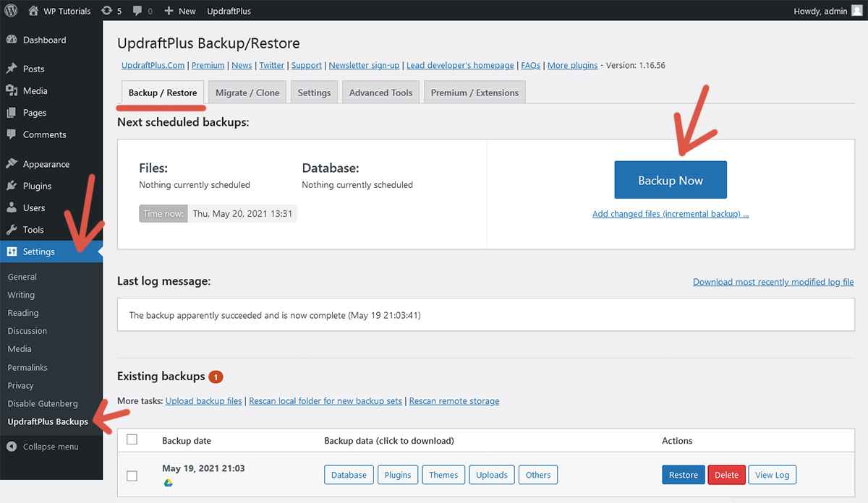Open the Posts menu label in sidebar
868x503 pixels.
[x=34, y=69]
